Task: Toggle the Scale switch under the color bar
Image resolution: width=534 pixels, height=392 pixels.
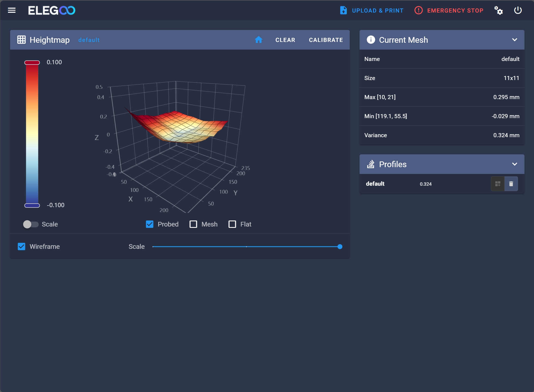Action: (30, 224)
